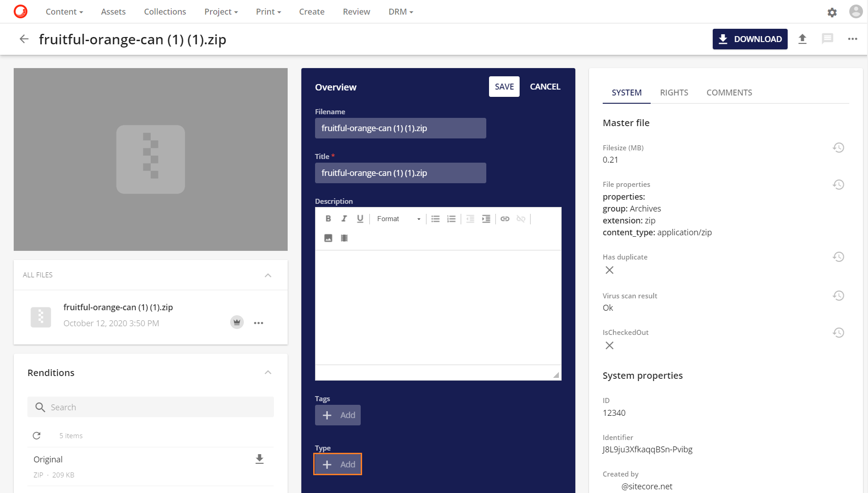This screenshot has width=868, height=493.
Task: View history of Filesize field
Action: tap(838, 148)
